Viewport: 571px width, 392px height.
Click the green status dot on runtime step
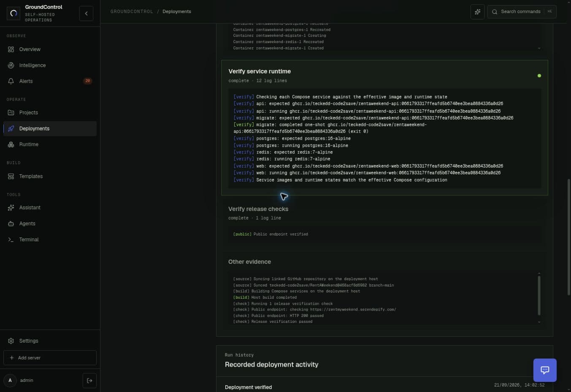point(539,76)
